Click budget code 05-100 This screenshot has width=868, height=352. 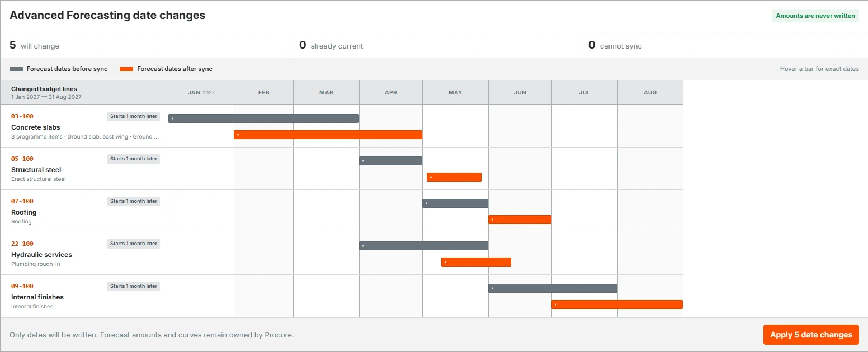tap(22, 159)
